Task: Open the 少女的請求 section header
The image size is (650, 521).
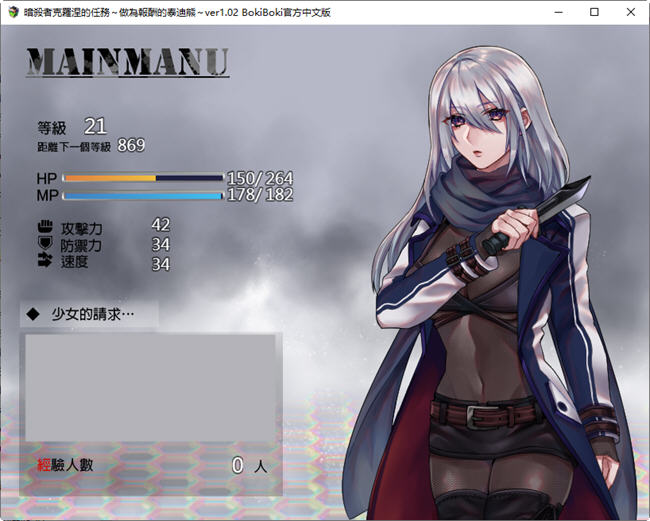Action: (92, 314)
